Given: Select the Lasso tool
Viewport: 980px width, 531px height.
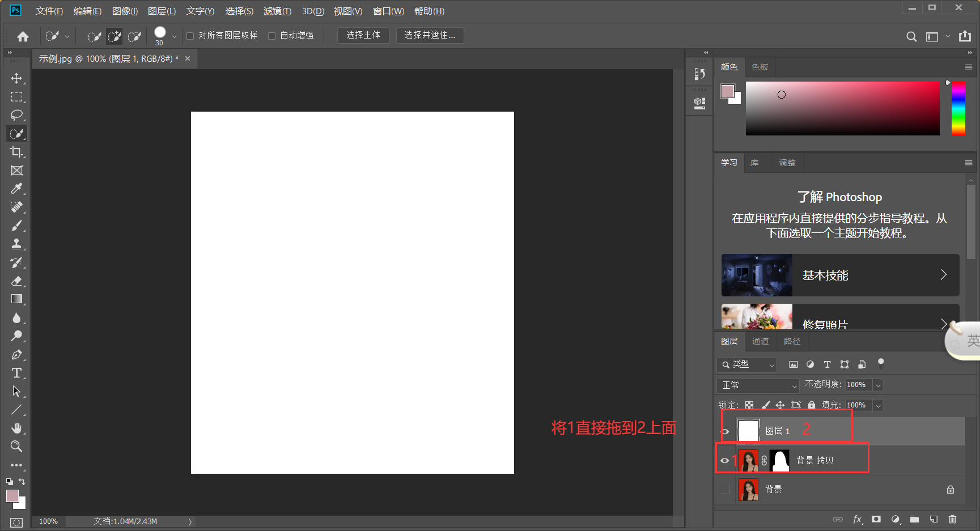Looking at the screenshot, I should click(x=16, y=115).
